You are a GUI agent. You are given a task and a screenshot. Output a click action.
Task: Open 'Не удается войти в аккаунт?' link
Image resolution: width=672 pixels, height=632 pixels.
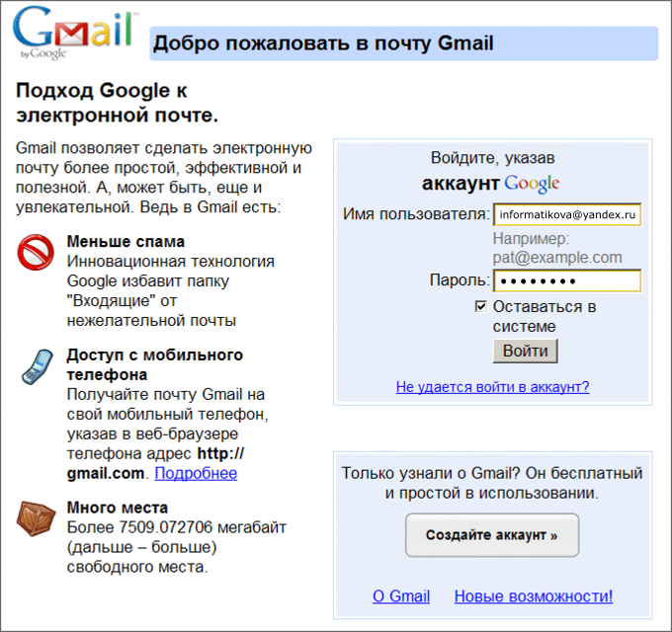492,387
